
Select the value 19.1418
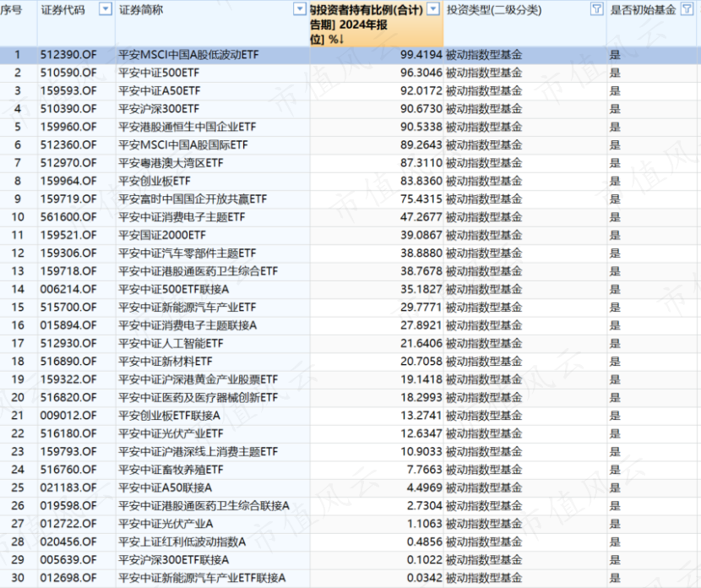point(421,379)
